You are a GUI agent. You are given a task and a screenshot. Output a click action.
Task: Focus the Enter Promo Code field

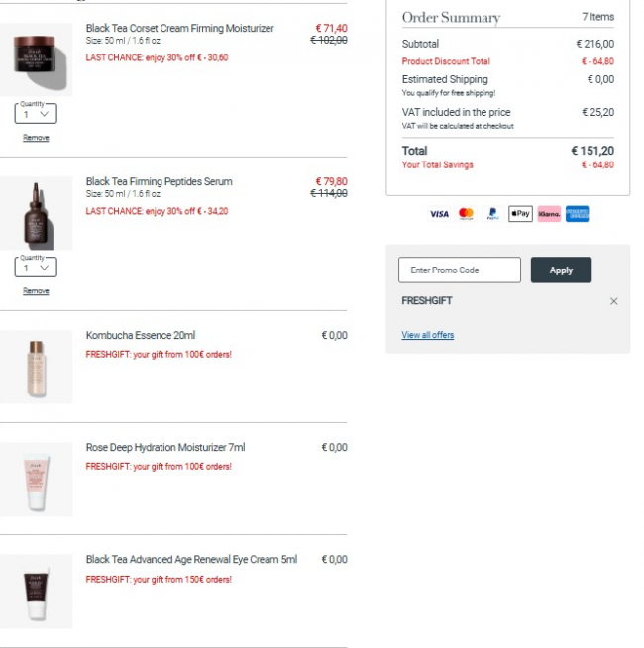pyautogui.click(x=460, y=270)
